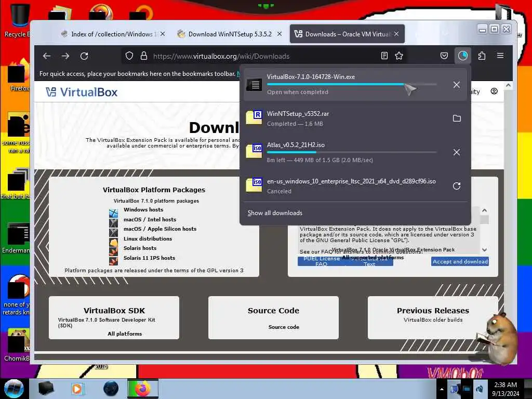Open the All platforms SDK link
Image resolution: width=532 pixels, height=399 pixels.
(x=125, y=334)
